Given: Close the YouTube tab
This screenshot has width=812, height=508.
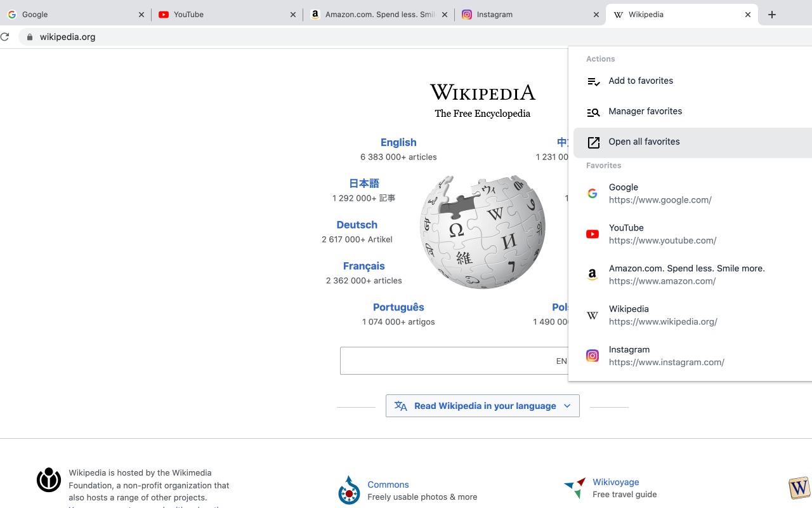Looking at the screenshot, I should click(x=293, y=15).
